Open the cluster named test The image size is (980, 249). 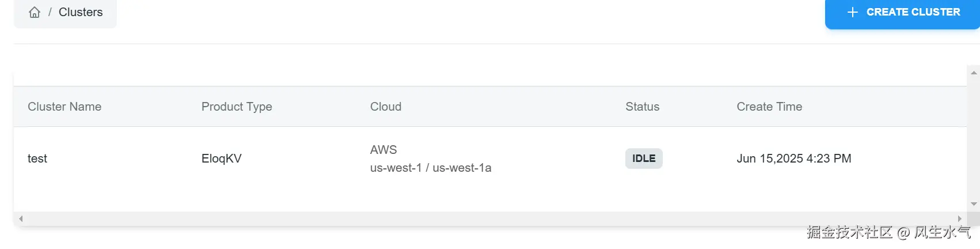37,159
